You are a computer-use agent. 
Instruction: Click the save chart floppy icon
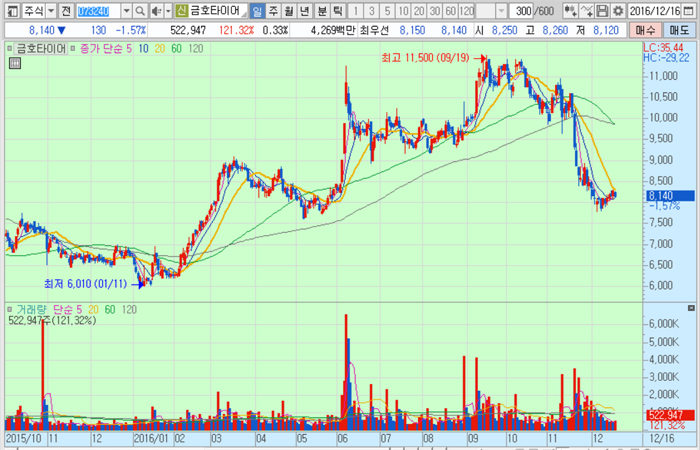pyautogui.click(x=602, y=11)
